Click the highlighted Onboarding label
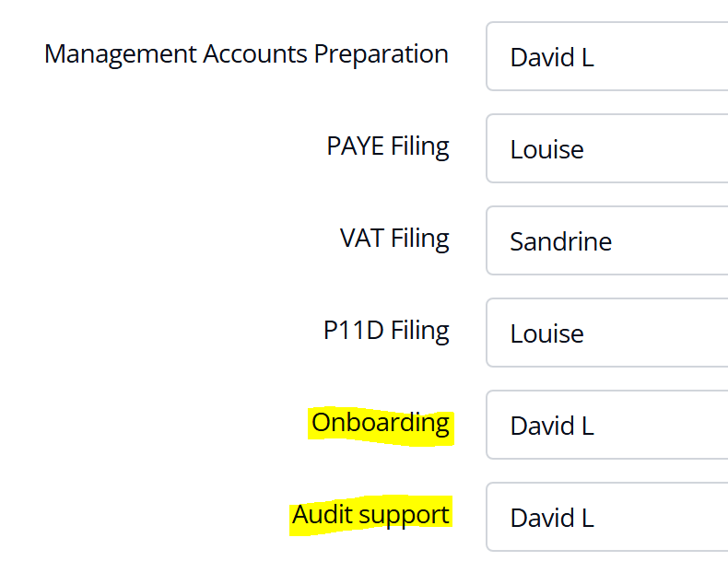The width and height of the screenshot is (728, 561). (381, 424)
